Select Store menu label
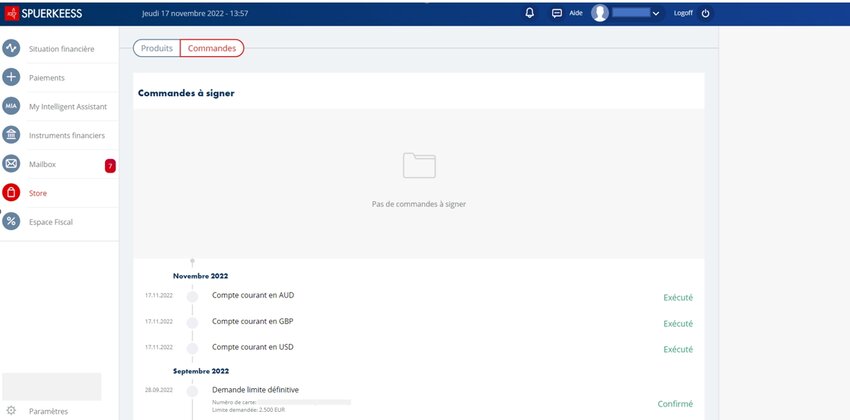850x420 pixels. pos(38,193)
